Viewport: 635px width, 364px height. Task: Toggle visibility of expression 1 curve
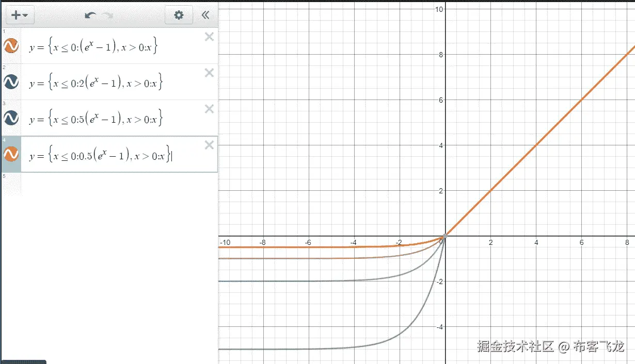(11, 45)
